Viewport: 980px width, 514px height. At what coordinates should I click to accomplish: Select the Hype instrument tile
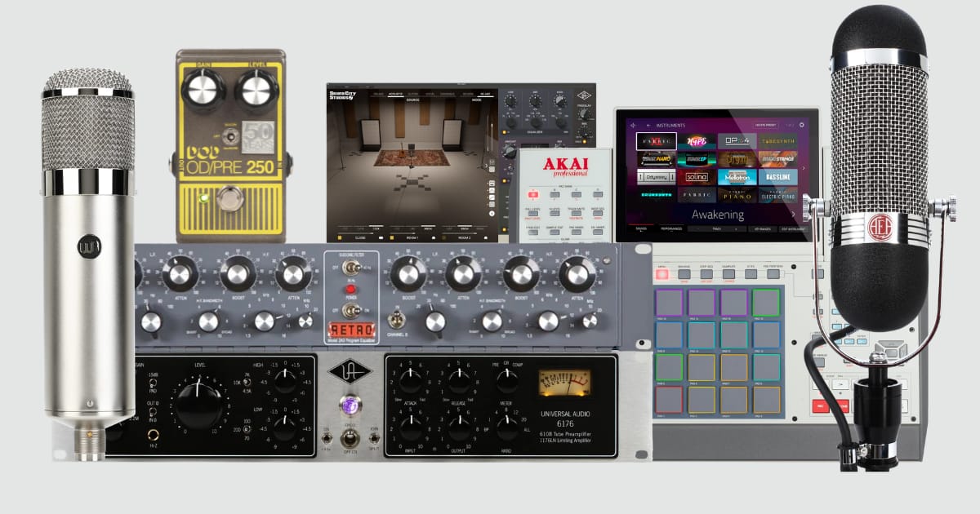pyautogui.click(x=697, y=141)
